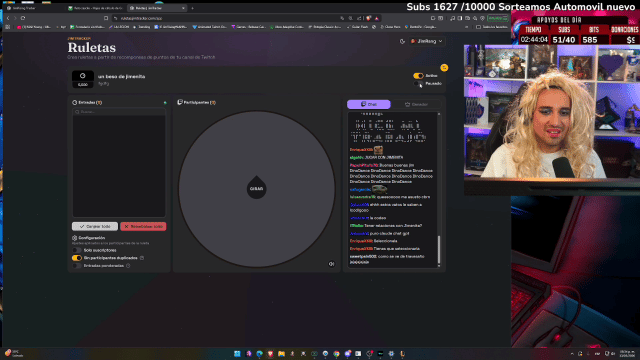This screenshot has height=360, width=640.
Task: Show hidden system tray icons chevron
Action: (572, 353)
